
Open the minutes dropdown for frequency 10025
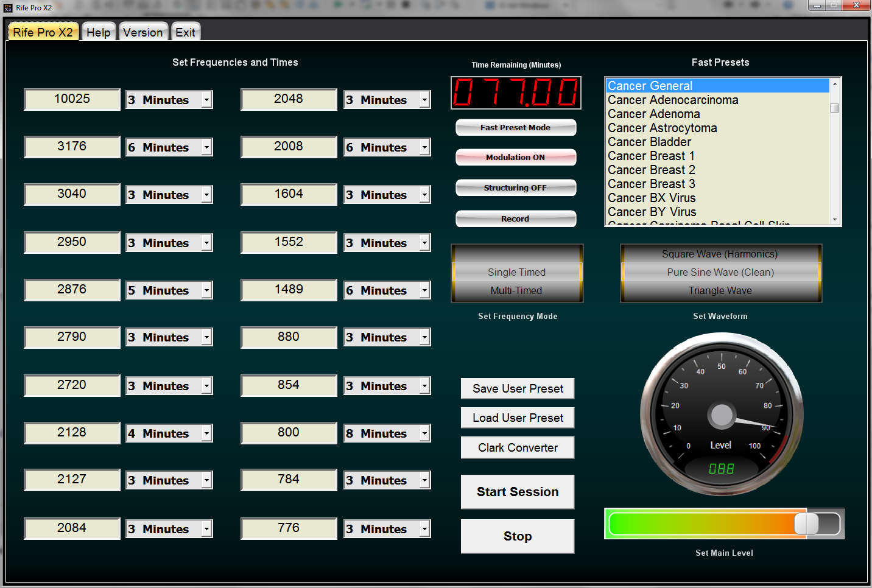pyautogui.click(x=207, y=100)
